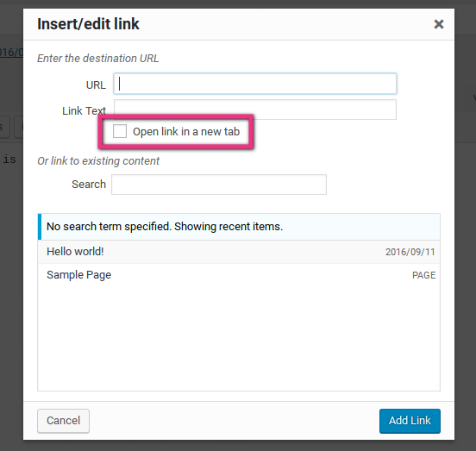This screenshot has height=451, width=476.
Task: Click the Add Link button
Action: (x=410, y=421)
